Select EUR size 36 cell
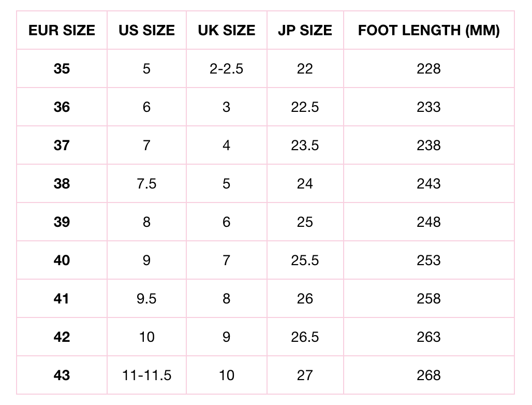 (x=62, y=107)
